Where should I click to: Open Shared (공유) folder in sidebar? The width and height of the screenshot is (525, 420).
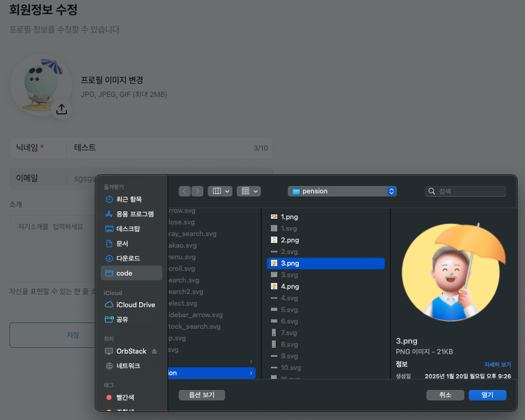pos(131,319)
